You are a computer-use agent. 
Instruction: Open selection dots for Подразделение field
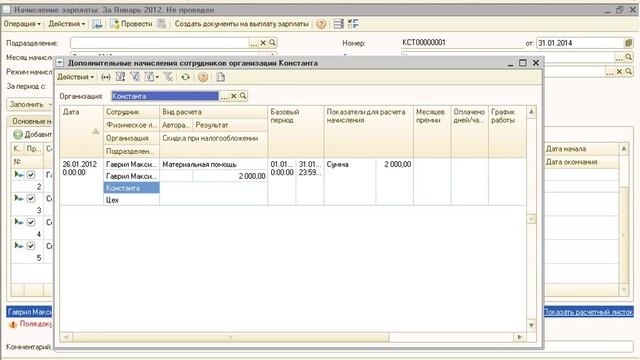coord(253,43)
